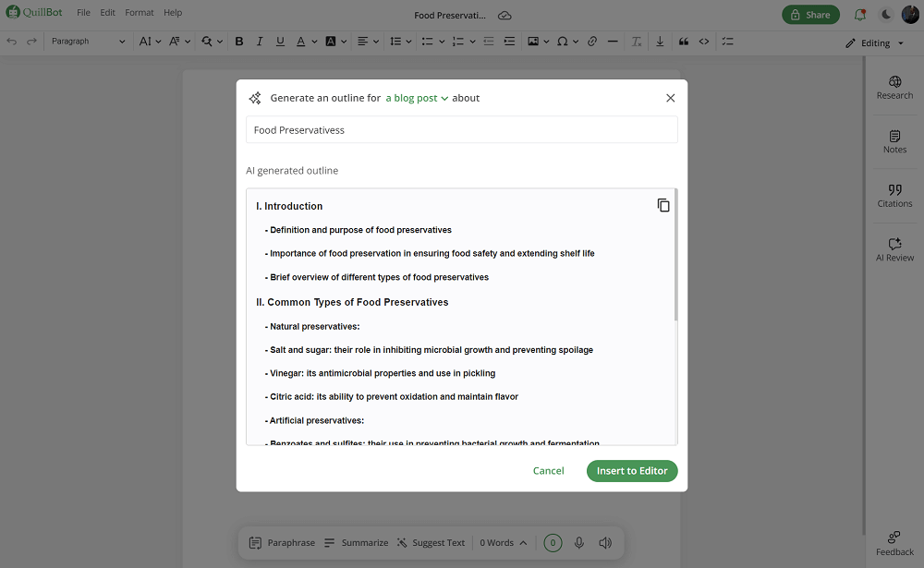
Task: Click the Share button
Action: [810, 15]
